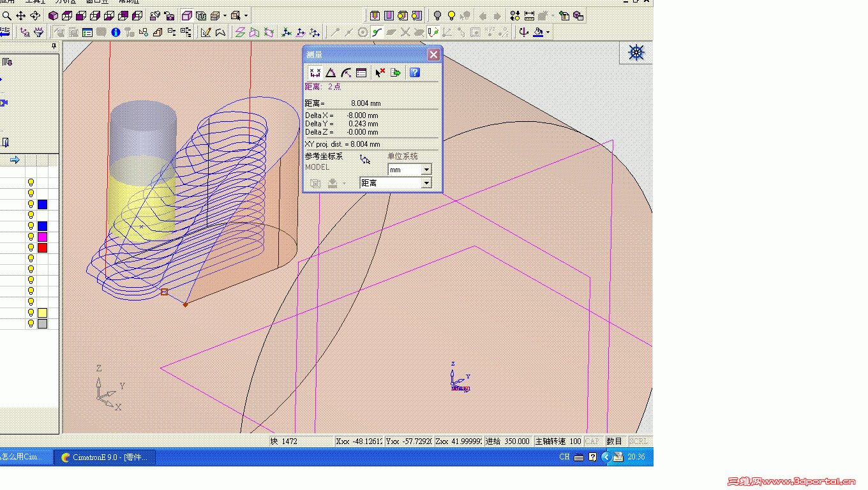Screen dimensions: 868x490
Task: Open the paint bucket color dropdown arrow
Action: (x=548, y=32)
